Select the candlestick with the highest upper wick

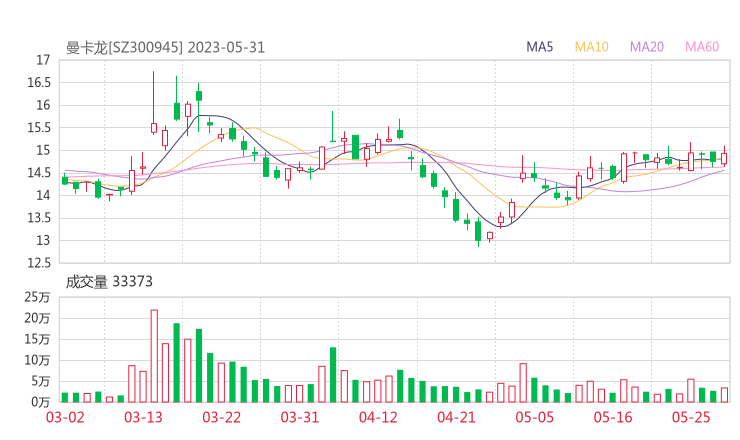154,127
